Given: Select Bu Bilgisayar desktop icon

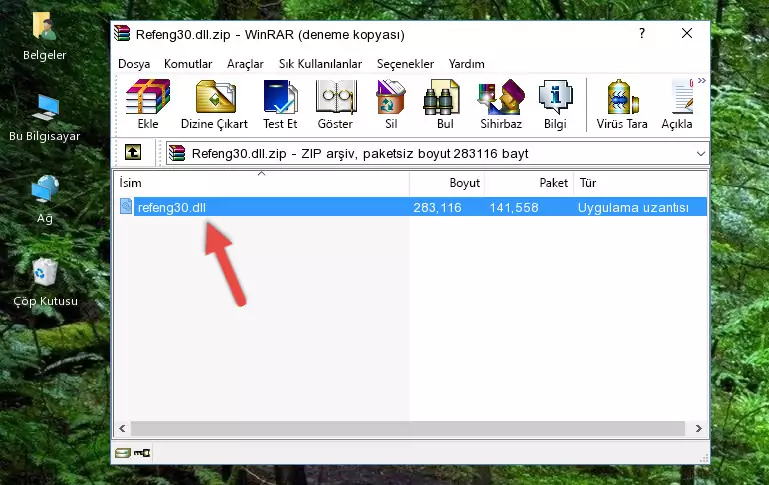Looking at the screenshot, I should (x=45, y=107).
